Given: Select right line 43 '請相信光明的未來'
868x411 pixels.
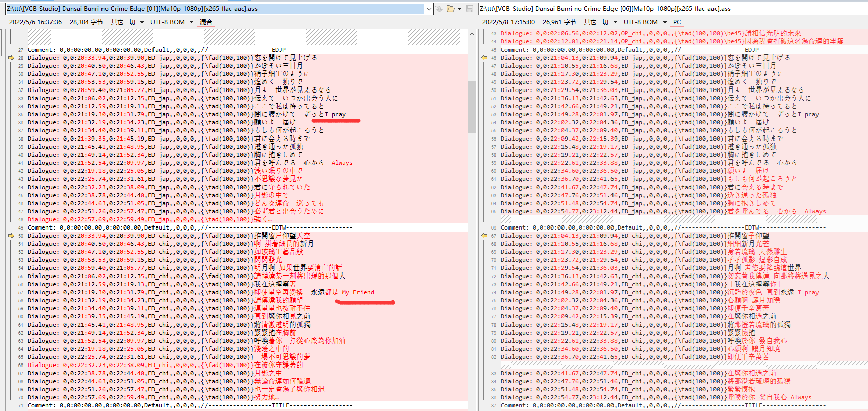Looking at the screenshot, I should 684,33.
